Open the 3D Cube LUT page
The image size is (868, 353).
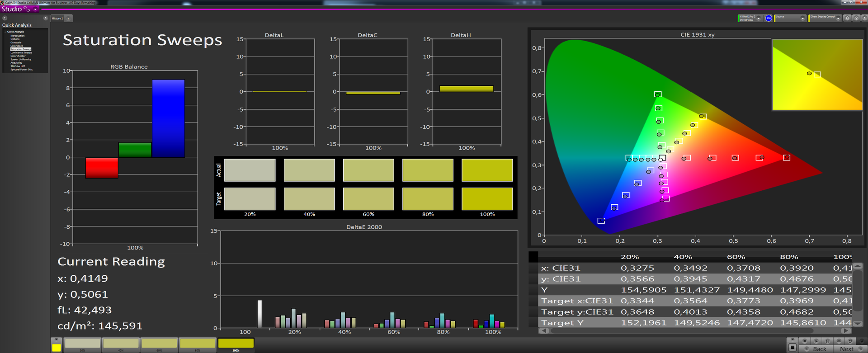pyautogui.click(x=18, y=66)
